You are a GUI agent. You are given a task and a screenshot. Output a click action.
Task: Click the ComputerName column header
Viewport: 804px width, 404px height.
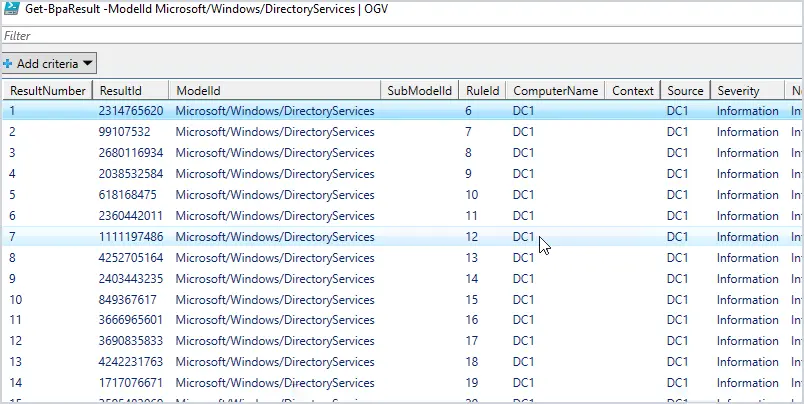556,91
